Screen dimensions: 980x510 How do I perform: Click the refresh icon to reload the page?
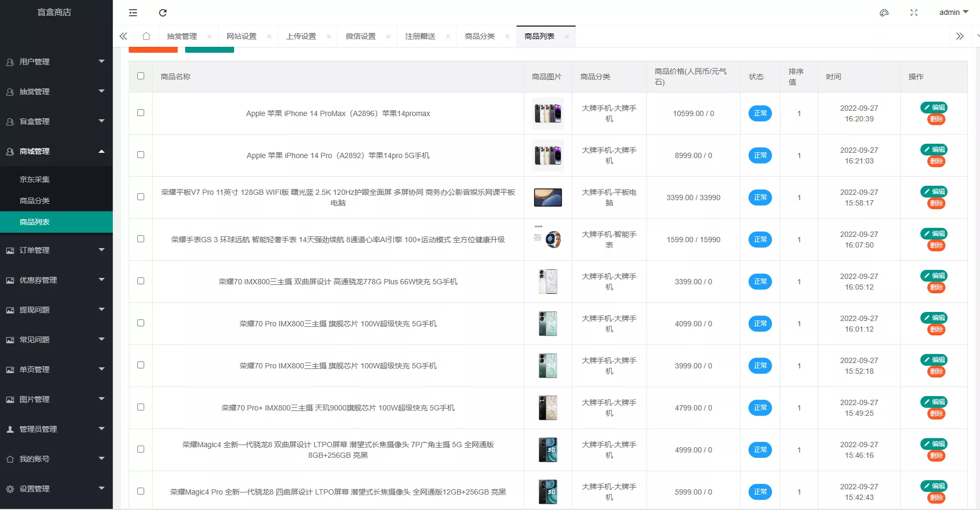tap(163, 12)
